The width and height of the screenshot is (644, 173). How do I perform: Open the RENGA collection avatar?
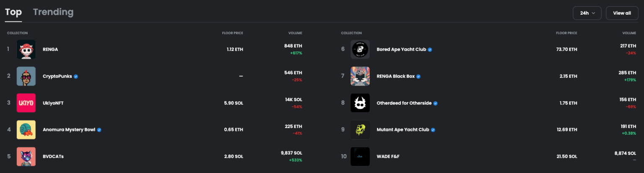coord(26,50)
